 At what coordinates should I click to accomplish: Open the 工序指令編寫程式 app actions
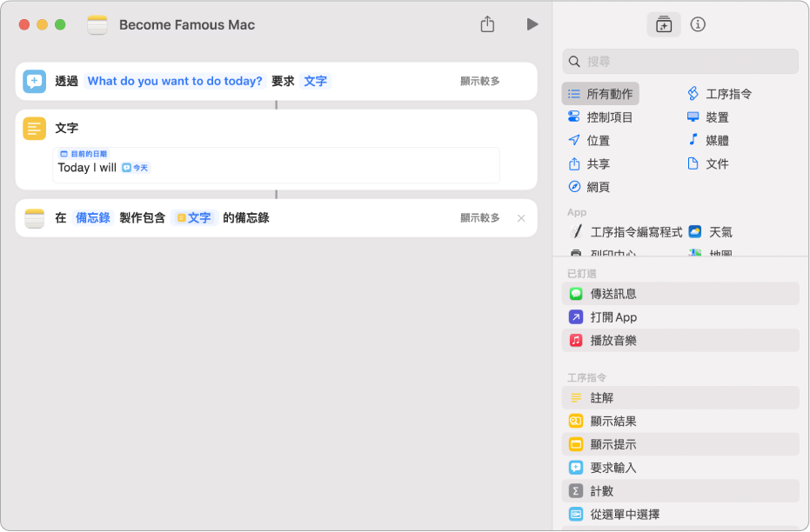pyautogui.click(x=626, y=232)
